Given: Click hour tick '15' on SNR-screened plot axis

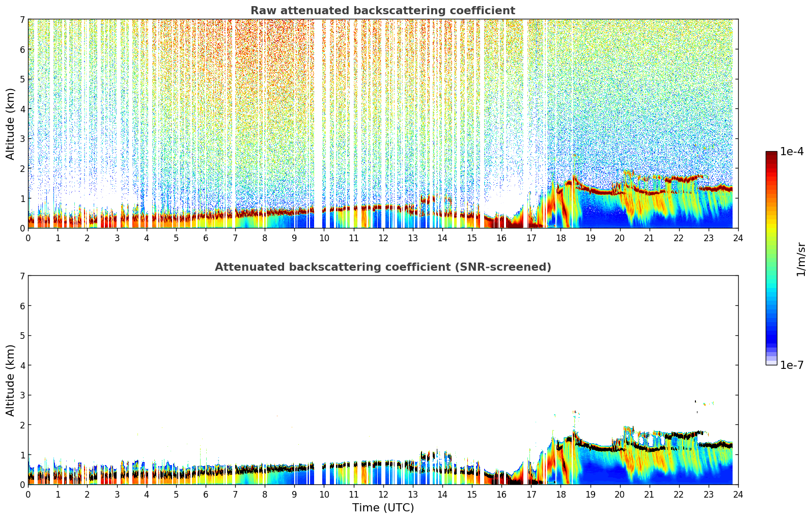Looking at the screenshot, I should click(x=472, y=494).
